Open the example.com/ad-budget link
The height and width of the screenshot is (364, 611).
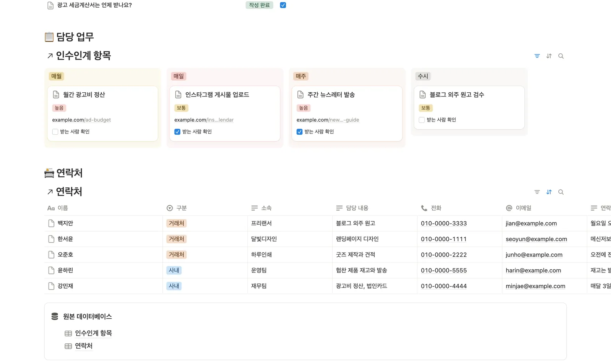point(81,120)
